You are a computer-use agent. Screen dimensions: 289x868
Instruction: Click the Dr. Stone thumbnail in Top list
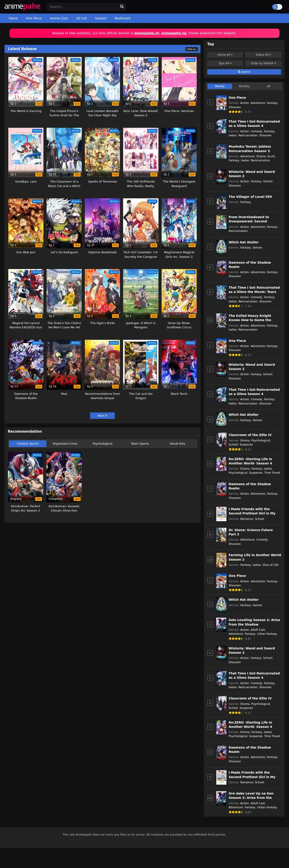(x=221, y=535)
